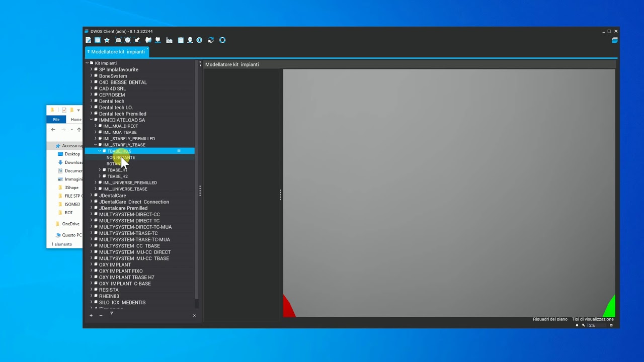Select NON ROTANTE tree item
This screenshot has width=644, height=362.
point(121,157)
